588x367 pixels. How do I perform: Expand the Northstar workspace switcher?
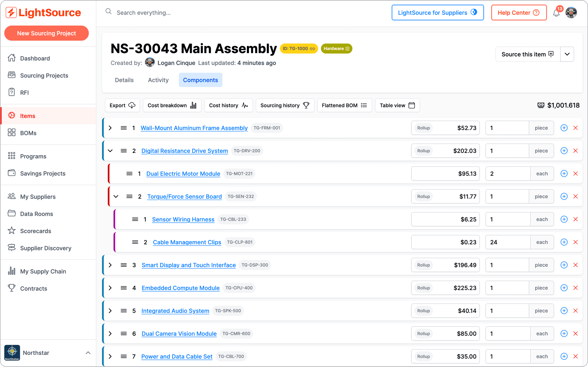[88, 353]
